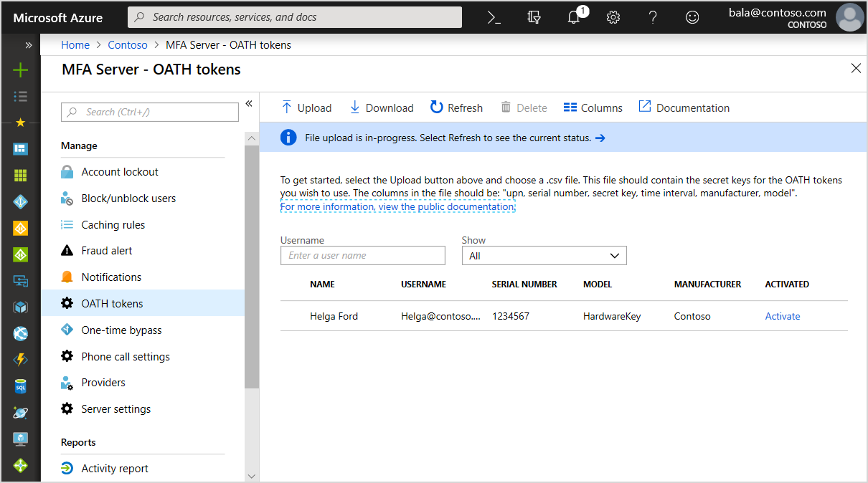This screenshot has height=483, width=868.
Task: Activate Helga Ford's token
Action: tap(783, 316)
